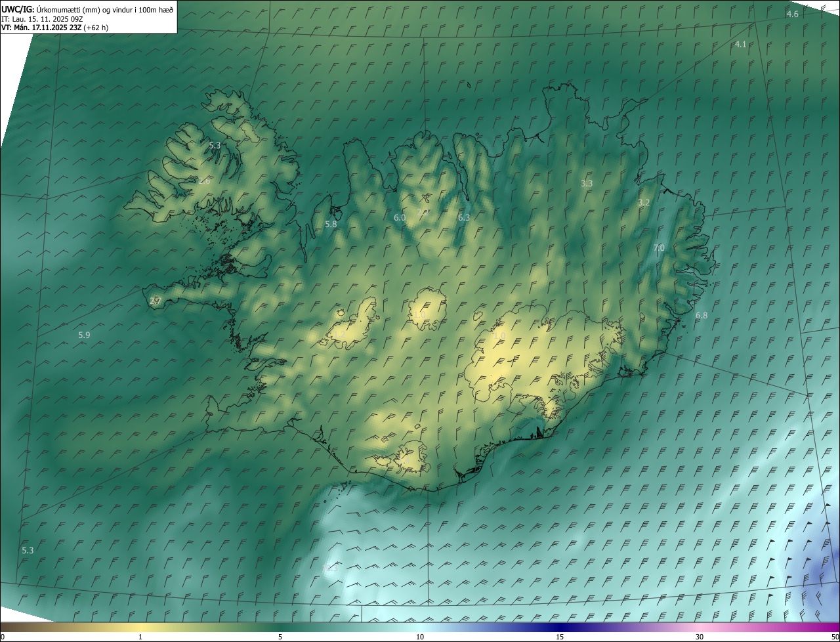Click the 7.0 value on the map
The image size is (840, 642).
coord(659,247)
